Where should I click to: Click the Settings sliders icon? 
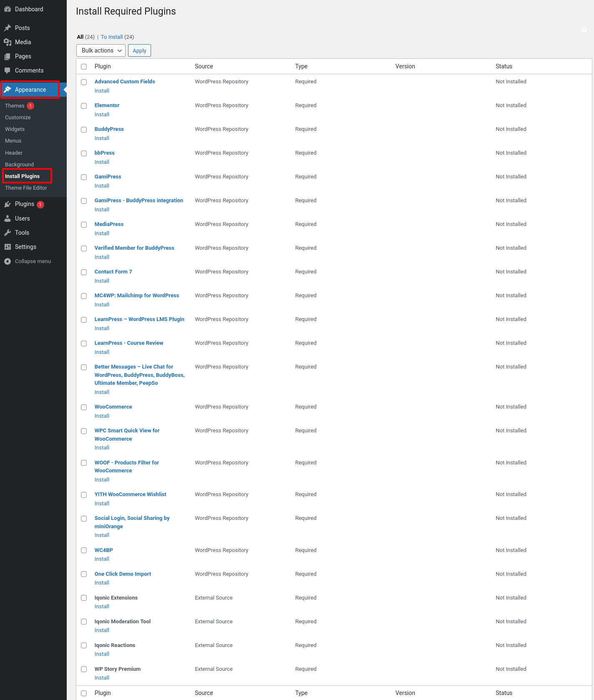click(8, 247)
